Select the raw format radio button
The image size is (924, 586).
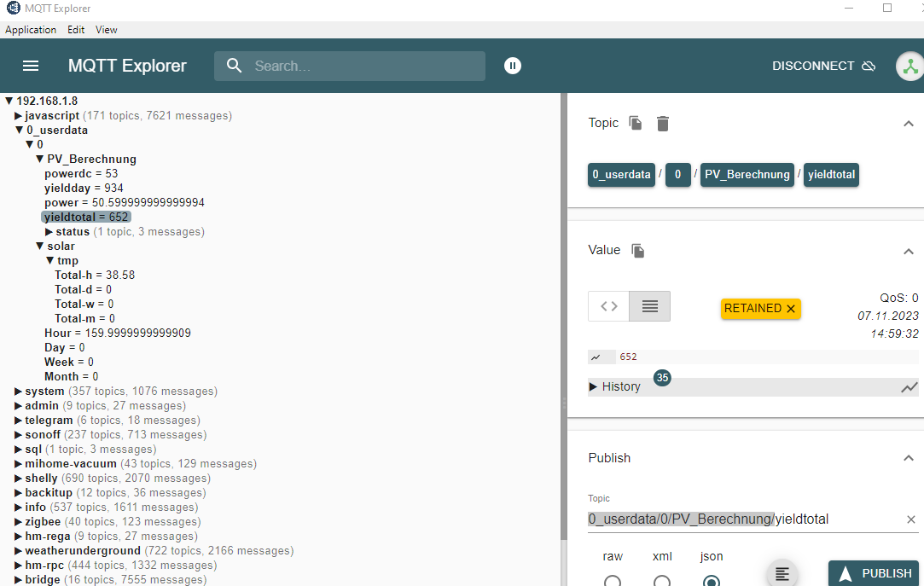[613, 581]
